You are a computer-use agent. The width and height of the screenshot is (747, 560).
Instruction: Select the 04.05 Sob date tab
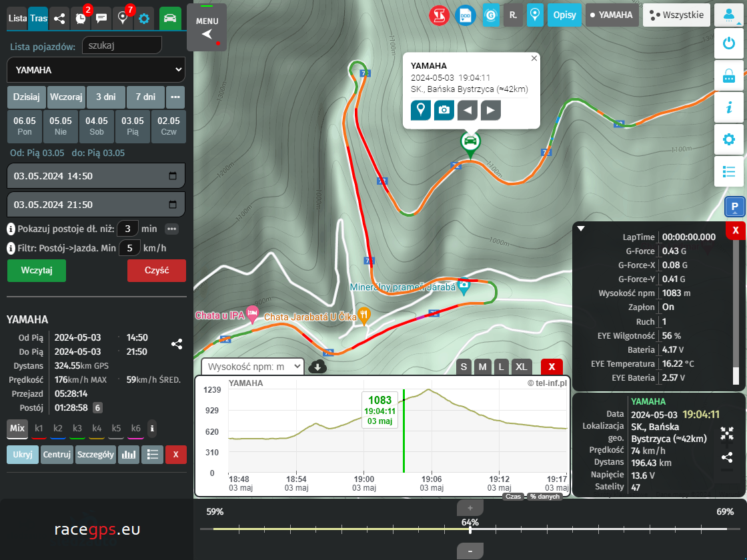97,126
